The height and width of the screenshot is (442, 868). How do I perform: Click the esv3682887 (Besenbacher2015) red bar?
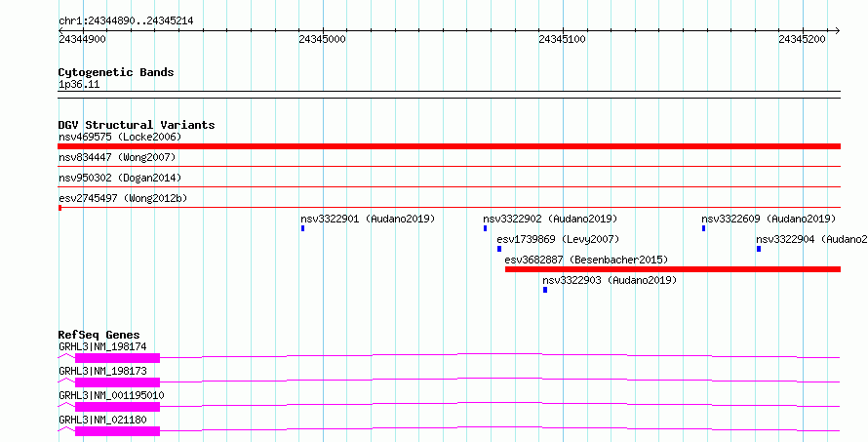tap(673, 269)
